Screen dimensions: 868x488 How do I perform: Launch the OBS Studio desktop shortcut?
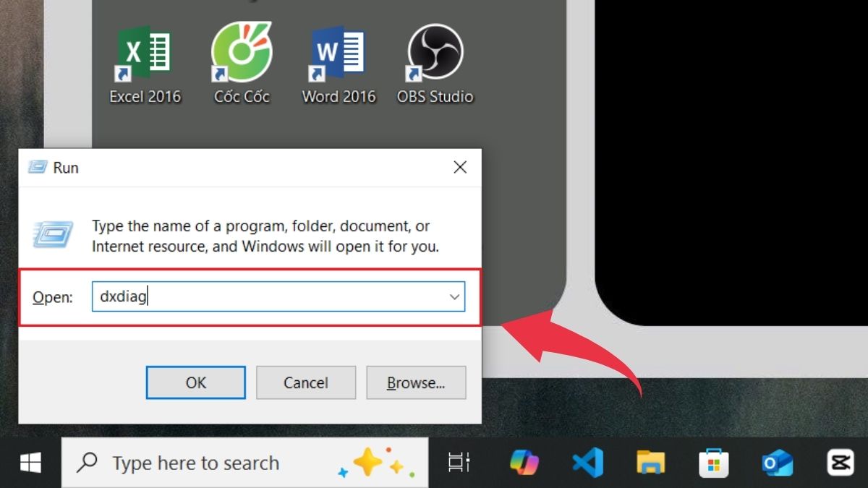tap(435, 65)
